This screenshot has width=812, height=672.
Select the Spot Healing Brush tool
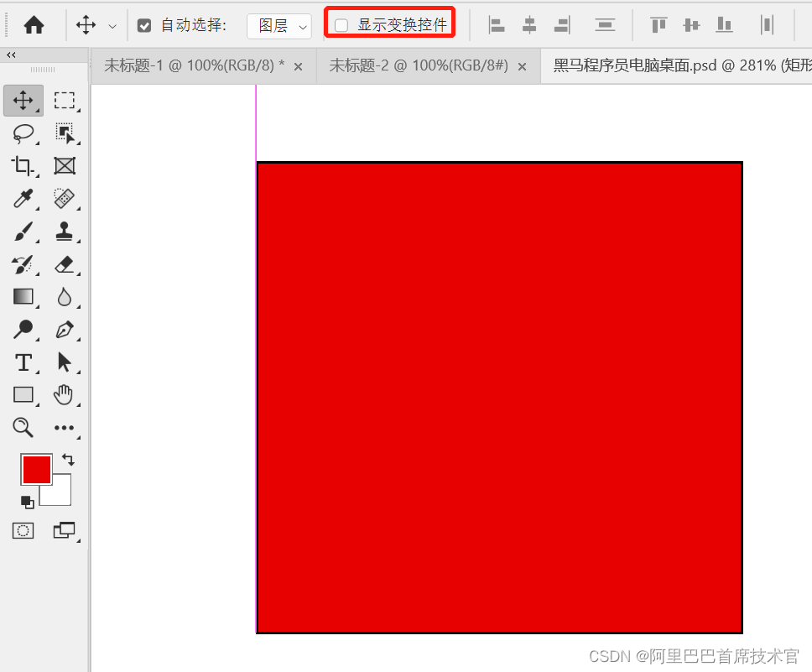pyautogui.click(x=65, y=199)
